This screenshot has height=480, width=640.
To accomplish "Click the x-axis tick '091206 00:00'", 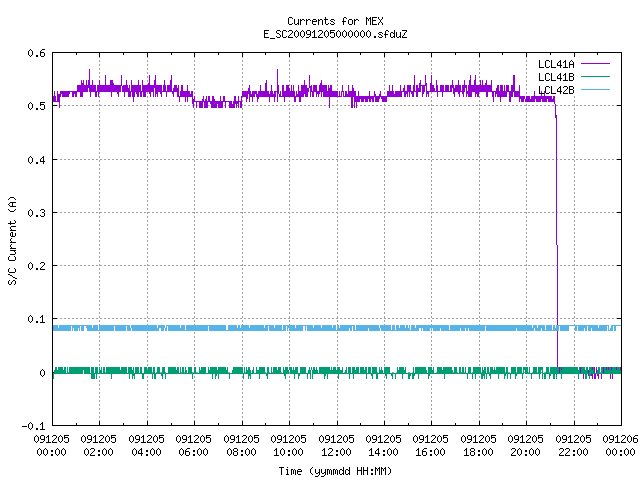I will [x=620, y=446].
